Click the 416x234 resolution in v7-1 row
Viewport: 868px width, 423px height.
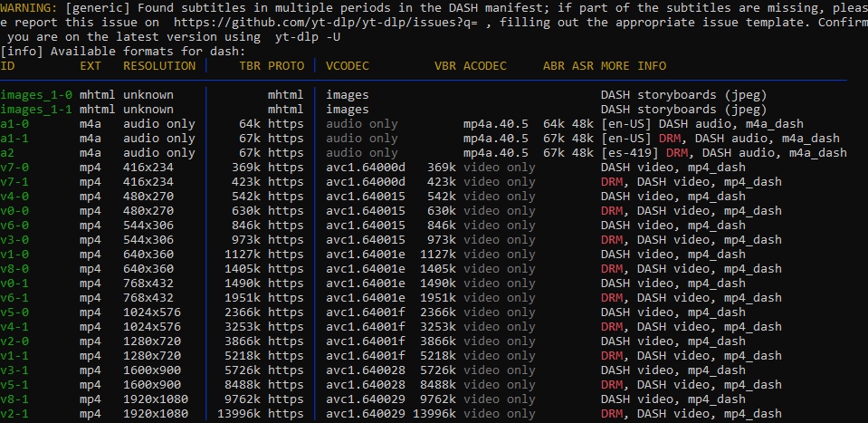[148, 181]
